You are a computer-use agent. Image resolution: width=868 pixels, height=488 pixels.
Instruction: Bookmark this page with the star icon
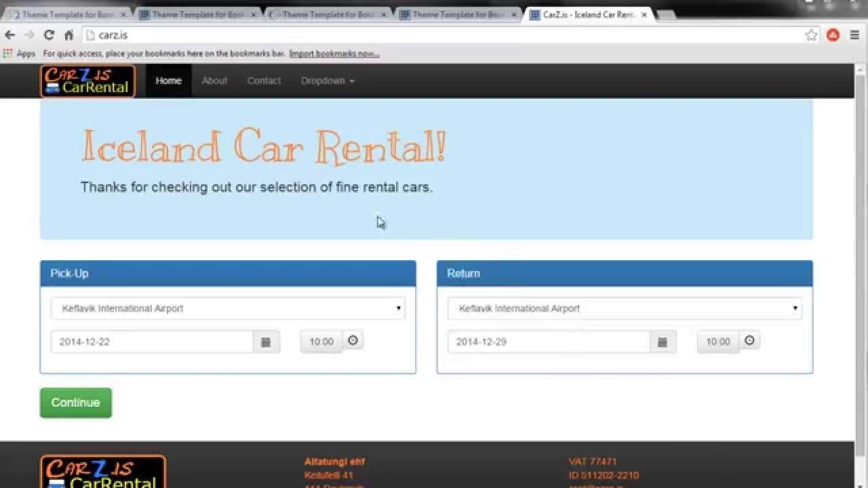[811, 35]
